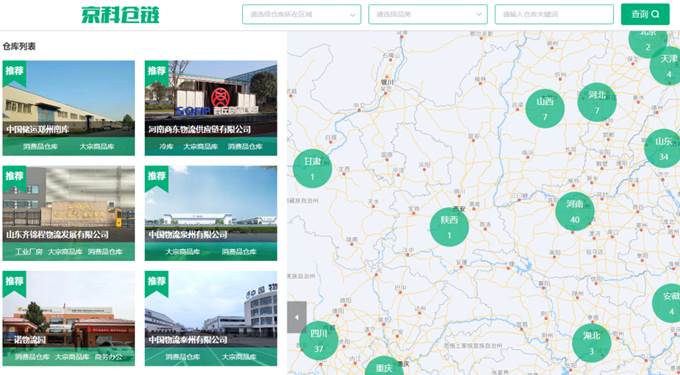Viewport: 680px width, 375px height.
Task: Select the 陕西 1 map cluster
Action: (x=449, y=227)
